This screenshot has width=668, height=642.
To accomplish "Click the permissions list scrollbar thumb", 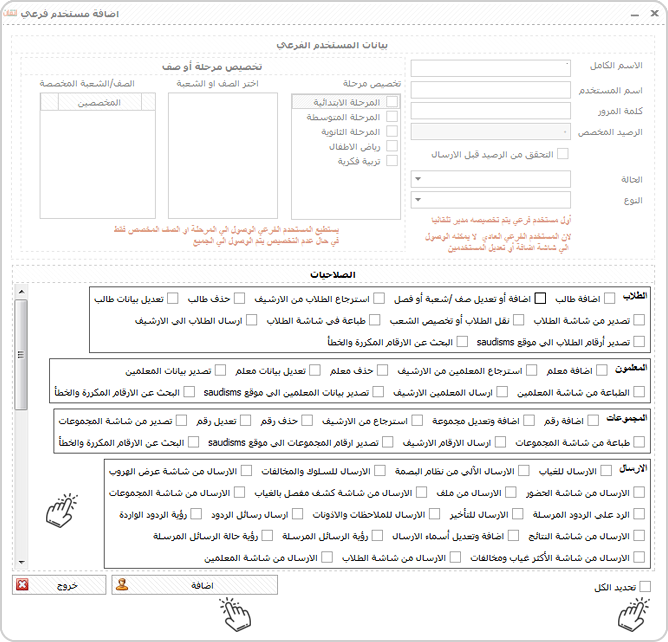I will [21, 354].
